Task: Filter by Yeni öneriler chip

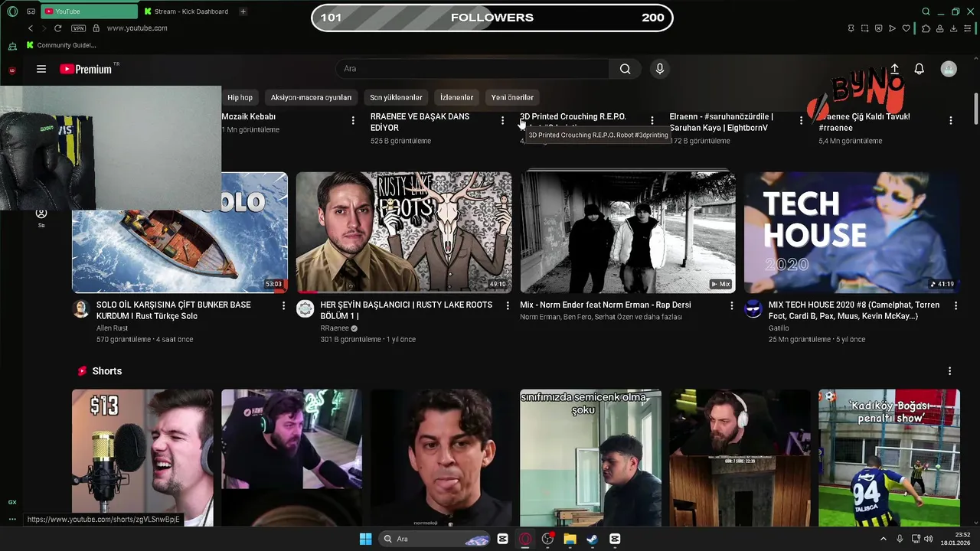Action: pyautogui.click(x=512, y=97)
